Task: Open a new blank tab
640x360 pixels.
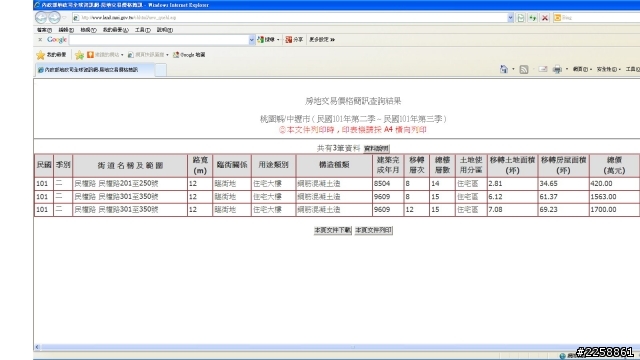Action: pos(160,70)
